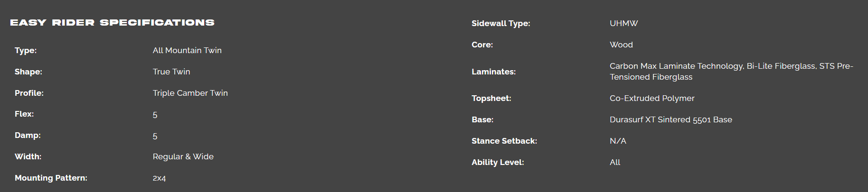Click the Durasurf XT Sintered 5501 Base text
This screenshot has height=192, width=868.
[x=670, y=119]
